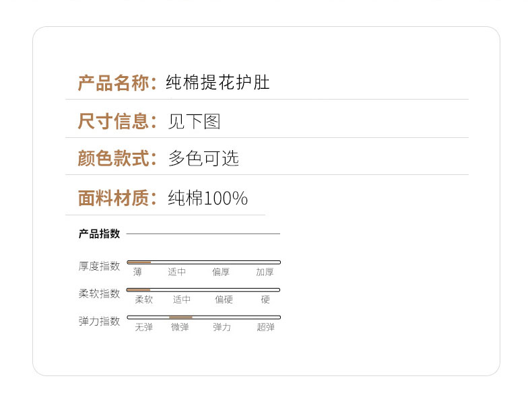
Task: Click the 多色可选 color option text
Action: click(203, 159)
